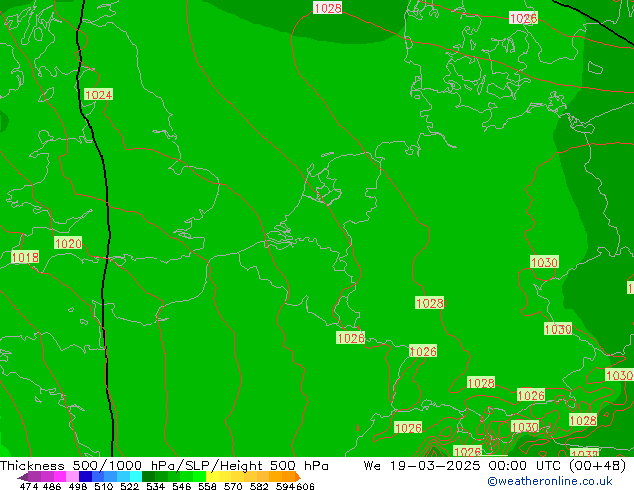
Task: Click the 570 legend value
Action: coord(233,486)
